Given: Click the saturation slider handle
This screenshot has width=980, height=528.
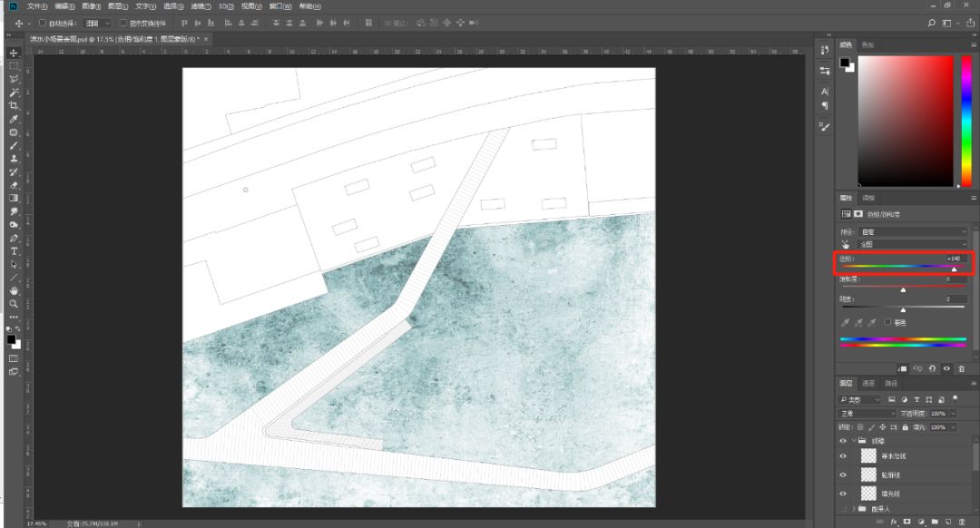Looking at the screenshot, I should [903, 290].
